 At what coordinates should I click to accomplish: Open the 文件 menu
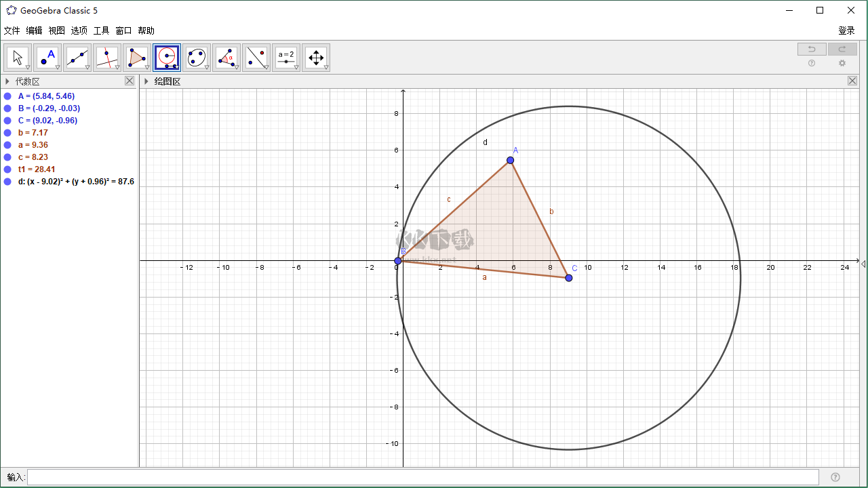12,30
